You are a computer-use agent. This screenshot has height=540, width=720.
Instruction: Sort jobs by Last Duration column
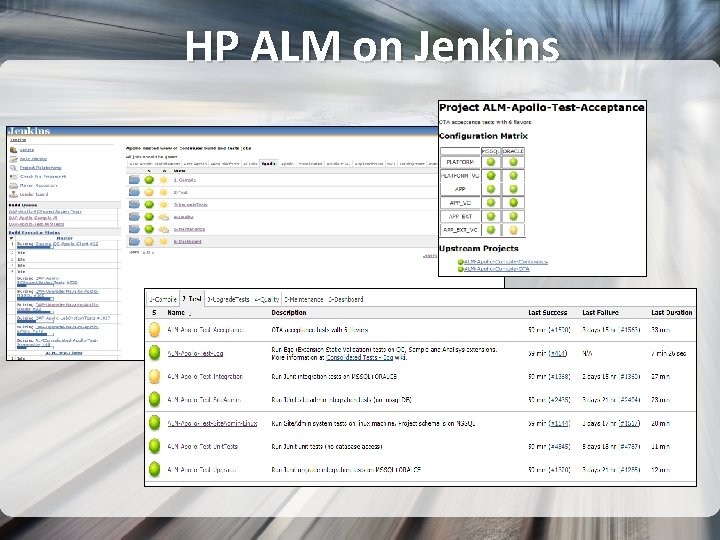pyautogui.click(x=672, y=313)
